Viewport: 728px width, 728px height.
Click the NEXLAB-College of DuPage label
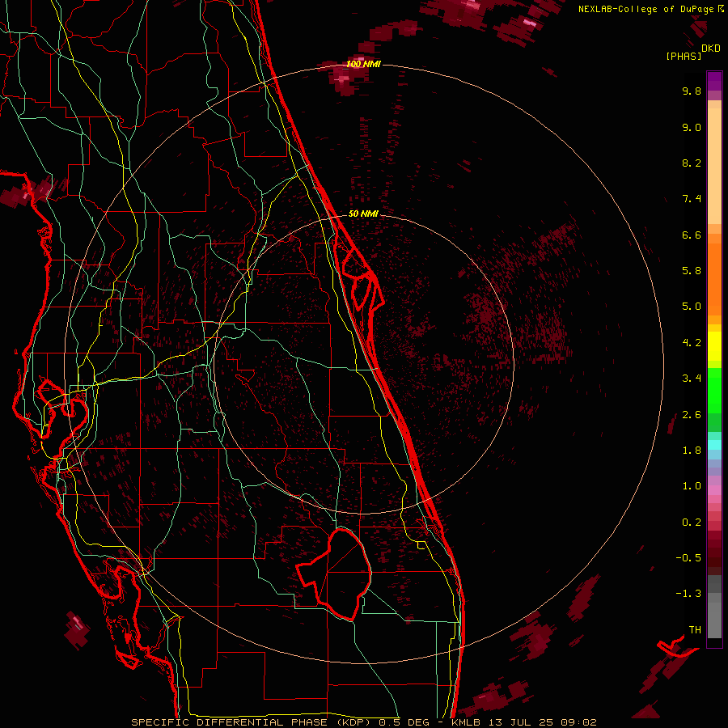(645, 9)
